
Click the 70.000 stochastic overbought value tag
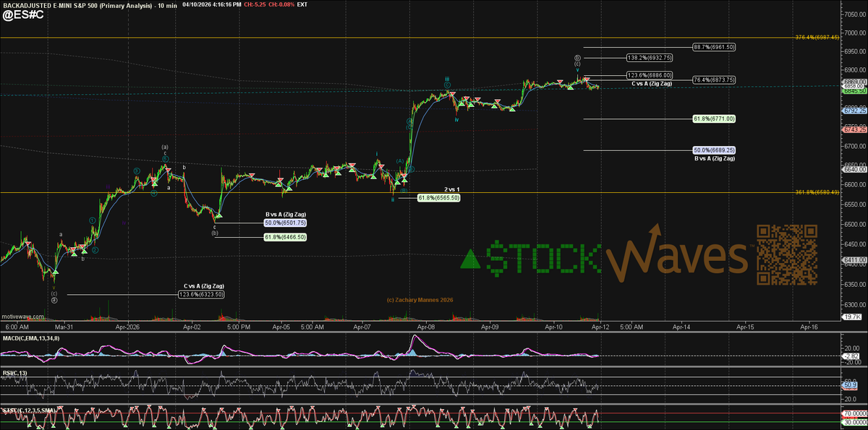(x=855, y=415)
